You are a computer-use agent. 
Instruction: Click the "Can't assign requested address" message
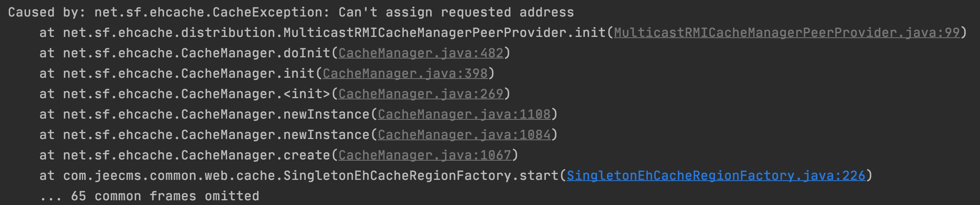click(456, 12)
